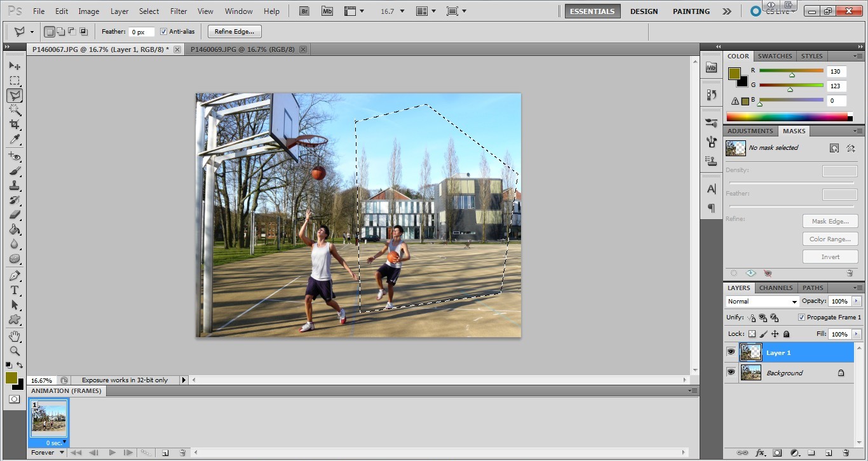Launch Bridge from the application bar
Image resolution: width=868 pixels, height=461 pixels.
[304, 11]
